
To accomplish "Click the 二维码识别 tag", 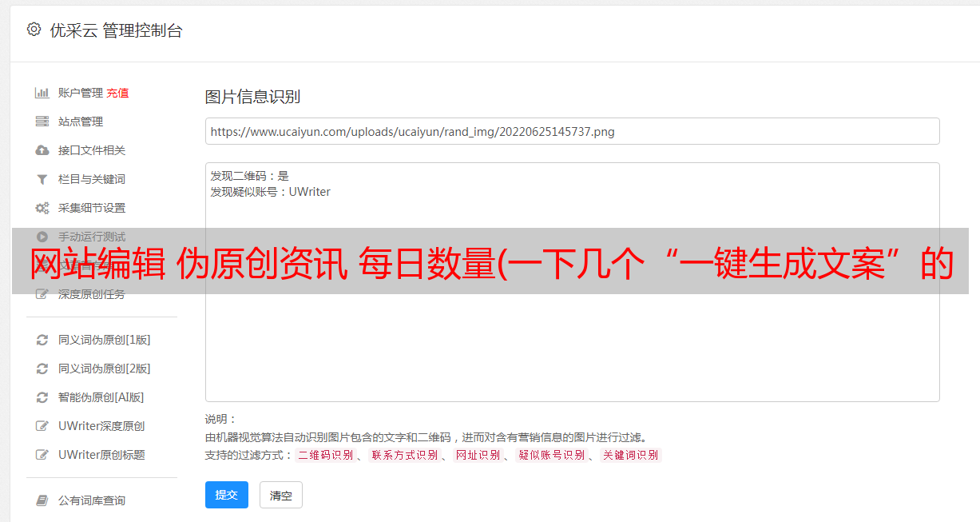I will pyautogui.click(x=326, y=455).
